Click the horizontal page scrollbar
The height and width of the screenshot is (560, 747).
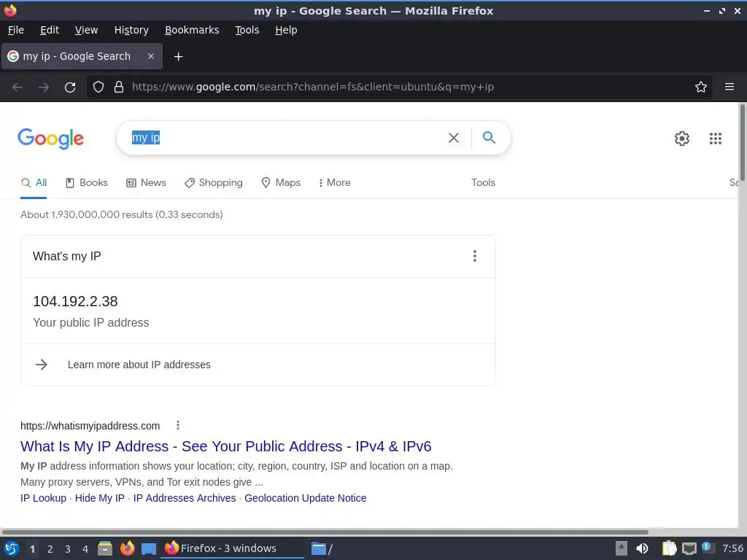tap(325, 532)
